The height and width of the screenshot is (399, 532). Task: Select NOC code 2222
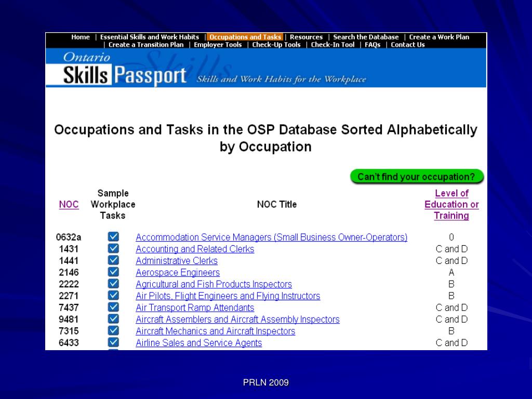pyautogui.click(x=69, y=284)
